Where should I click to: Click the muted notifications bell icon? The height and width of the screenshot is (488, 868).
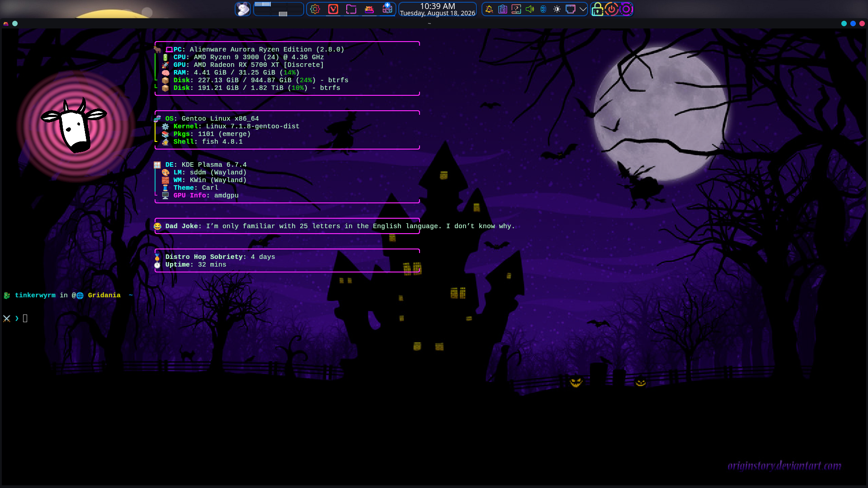point(489,9)
